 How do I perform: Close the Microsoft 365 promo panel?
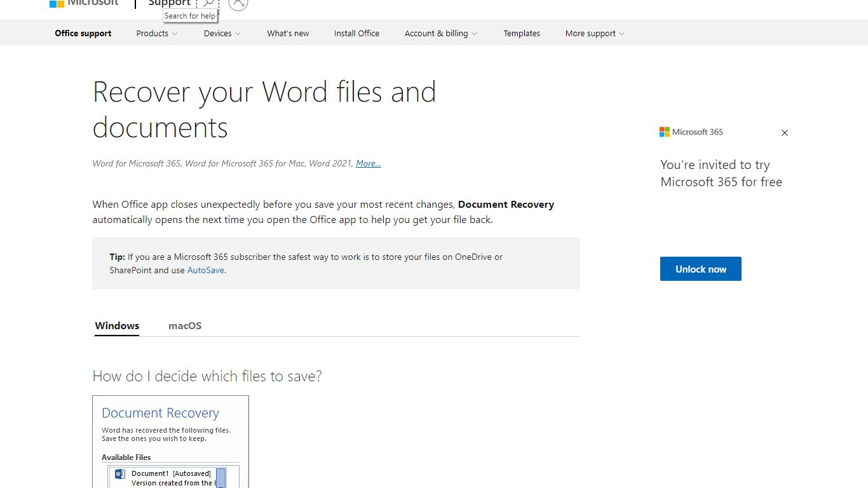[x=785, y=133]
